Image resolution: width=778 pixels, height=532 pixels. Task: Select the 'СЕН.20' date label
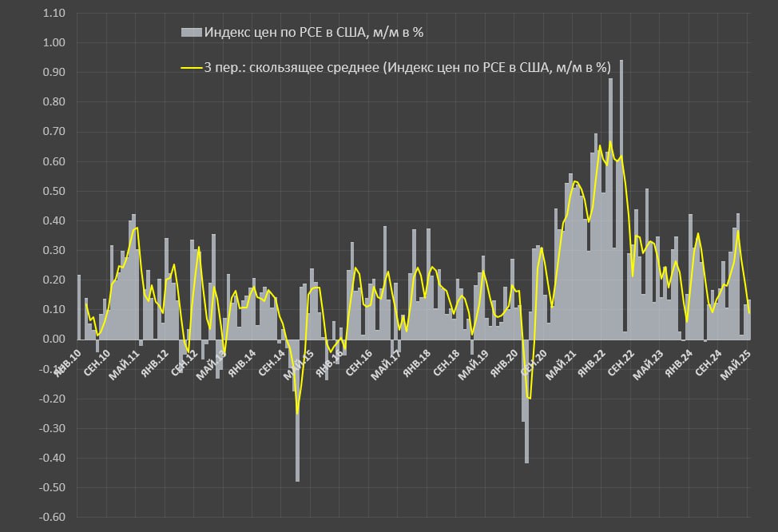(x=534, y=364)
